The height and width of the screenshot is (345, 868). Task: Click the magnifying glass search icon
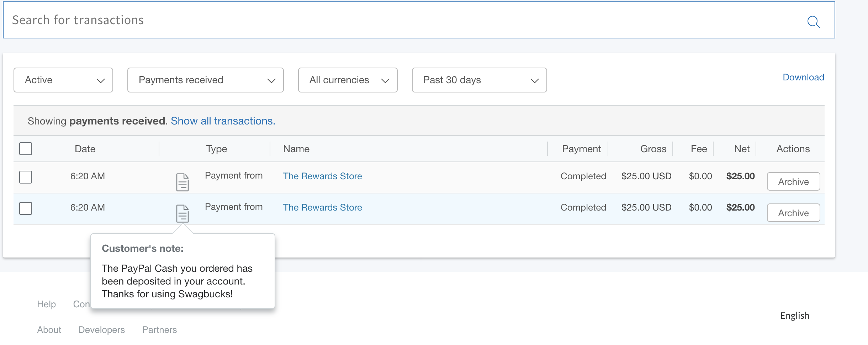813,22
